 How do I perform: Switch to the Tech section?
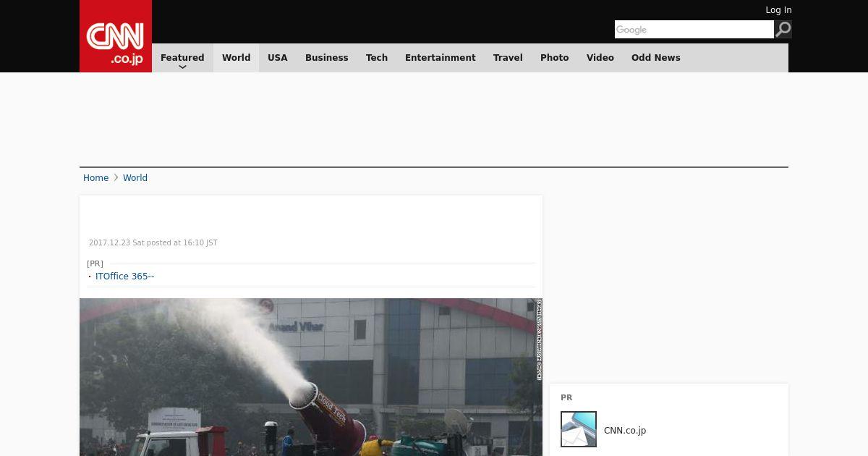coord(377,58)
